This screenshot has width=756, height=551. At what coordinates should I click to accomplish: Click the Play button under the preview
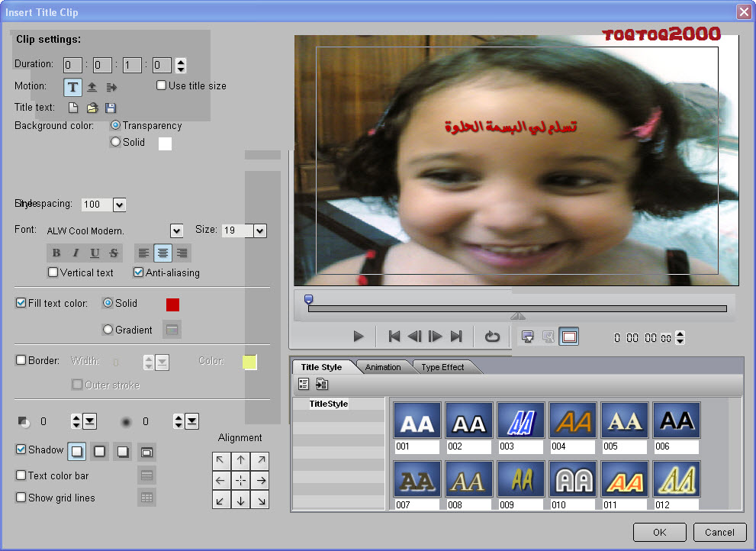click(359, 337)
